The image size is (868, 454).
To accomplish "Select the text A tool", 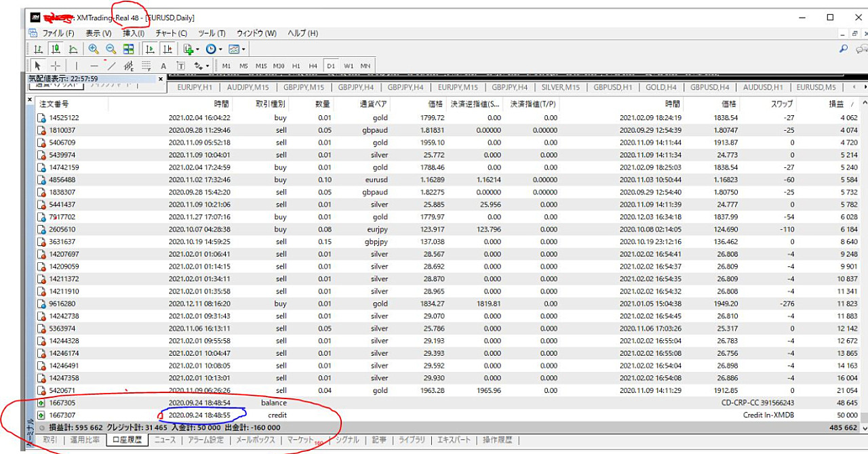I will 163,66.
